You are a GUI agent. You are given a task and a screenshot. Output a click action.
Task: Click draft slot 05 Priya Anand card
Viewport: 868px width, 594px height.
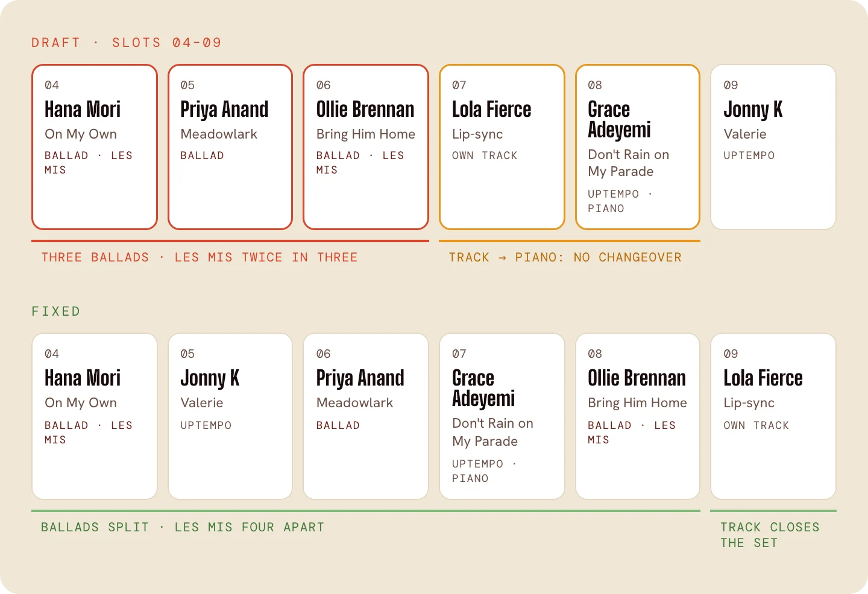point(230,147)
